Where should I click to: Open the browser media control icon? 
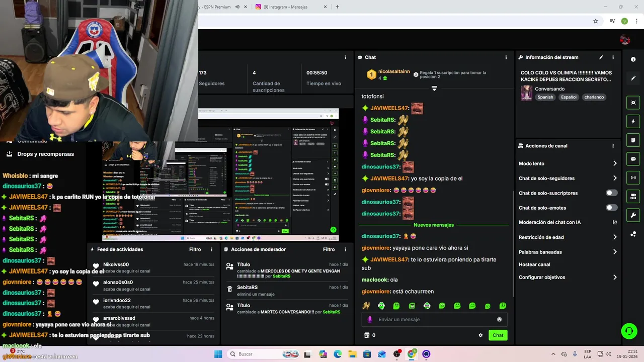612,21
